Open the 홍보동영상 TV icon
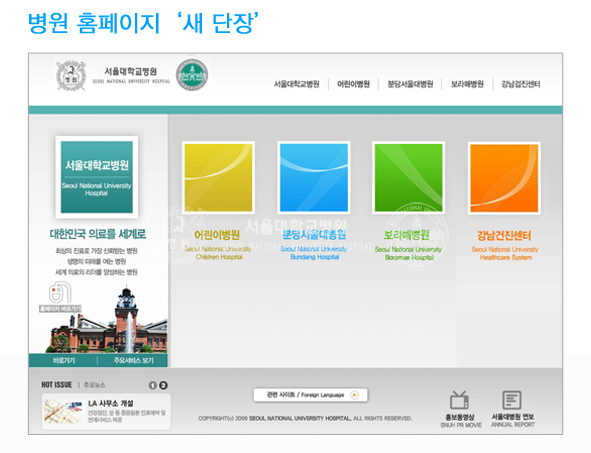The width and height of the screenshot is (591, 453). [459, 400]
